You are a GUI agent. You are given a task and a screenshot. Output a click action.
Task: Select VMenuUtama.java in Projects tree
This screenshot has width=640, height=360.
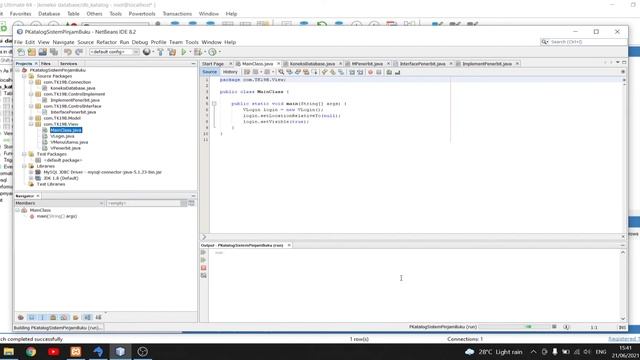pyautogui.click(x=69, y=142)
